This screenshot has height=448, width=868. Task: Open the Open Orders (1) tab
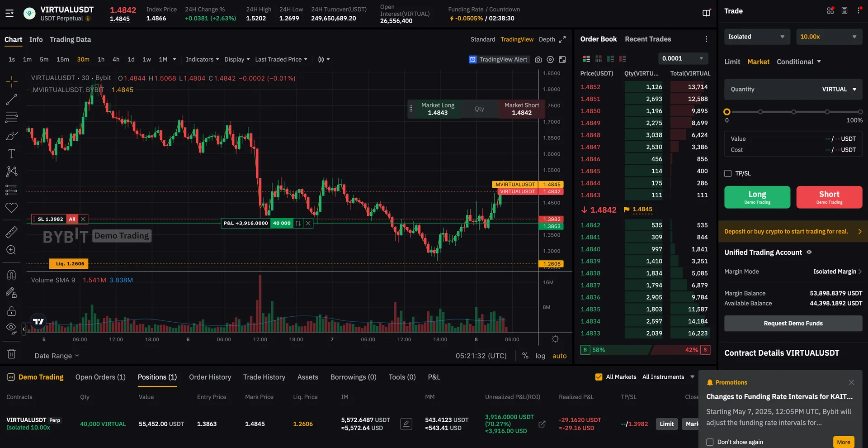tap(100, 377)
